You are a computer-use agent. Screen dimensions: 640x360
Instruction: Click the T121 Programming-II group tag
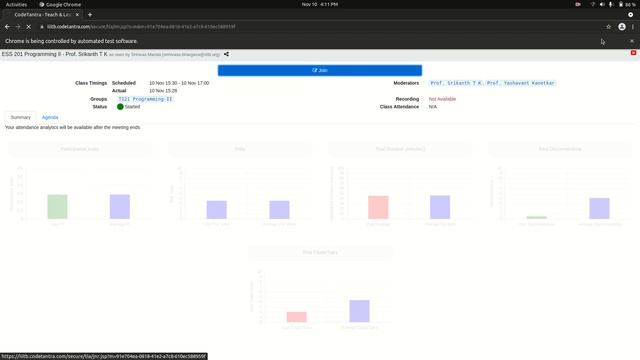coord(145,99)
